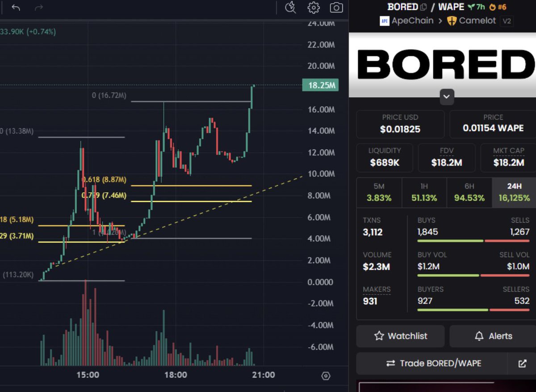Click the MAKERS 931 value
This screenshot has height=392, width=536.
(370, 301)
